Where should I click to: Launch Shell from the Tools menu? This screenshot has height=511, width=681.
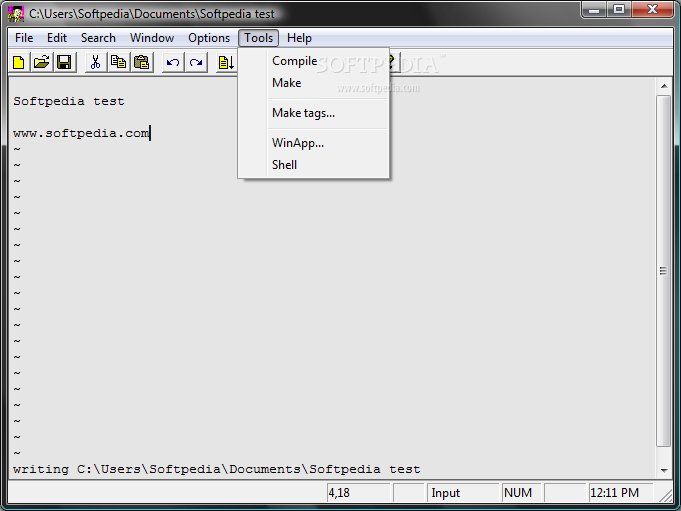coord(314,165)
